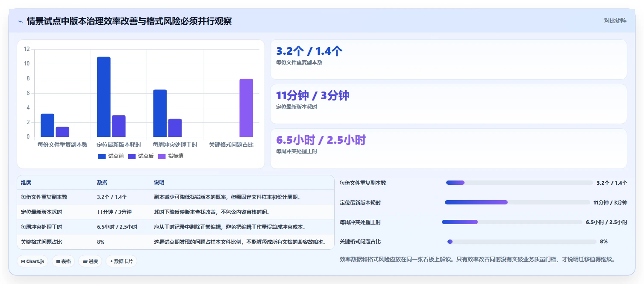Click the description starting 应从工时记录中剔除

coord(229,227)
